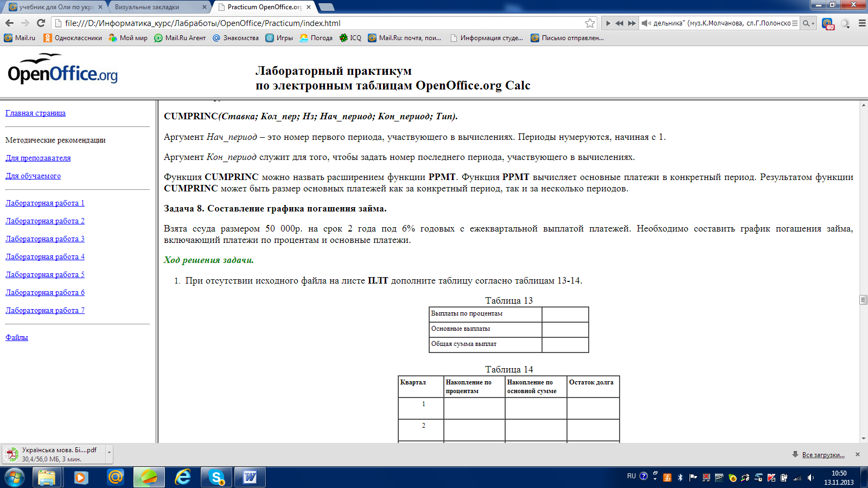The width and height of the screenshot is (868, 488).
Task: Open Windows Explorer from taskbar
Action: 47,478
